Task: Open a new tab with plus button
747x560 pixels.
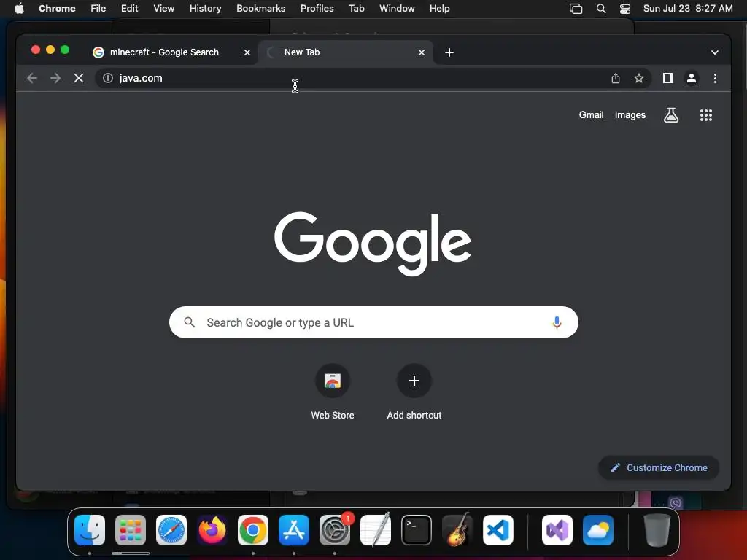Action: coord(449,52)
